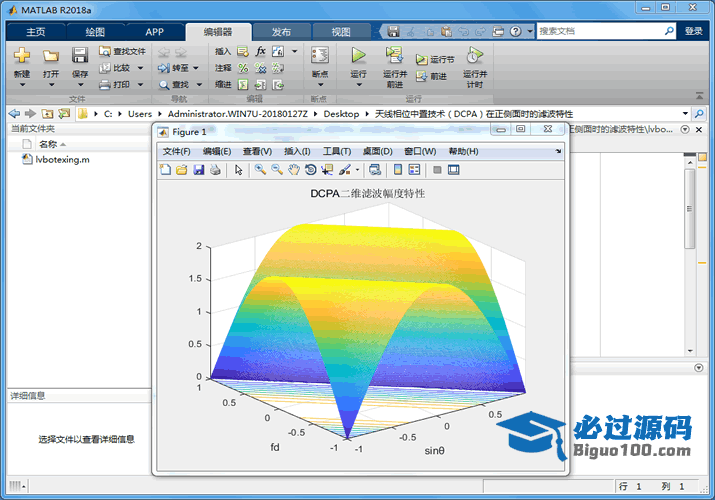Click Figure 1 Save Figure icon
Screen dimensions: 715x500
click(199, 170)
